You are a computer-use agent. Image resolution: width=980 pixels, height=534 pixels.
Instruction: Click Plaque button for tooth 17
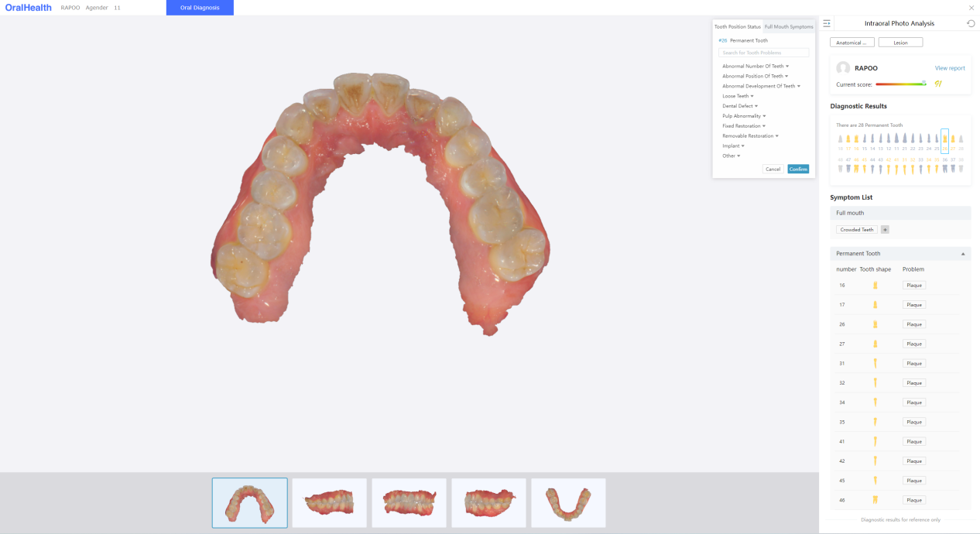914,305
